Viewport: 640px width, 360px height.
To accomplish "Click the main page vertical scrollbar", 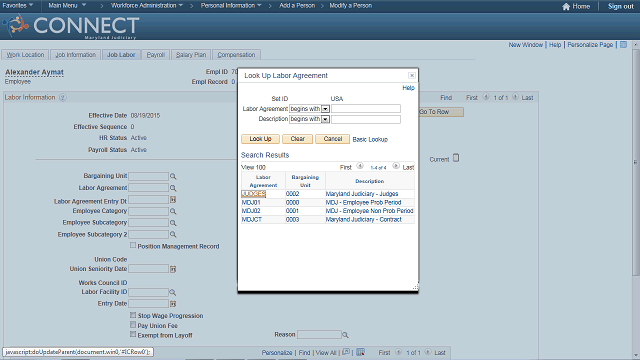I will pyautogui.click(x=636, y=163).
